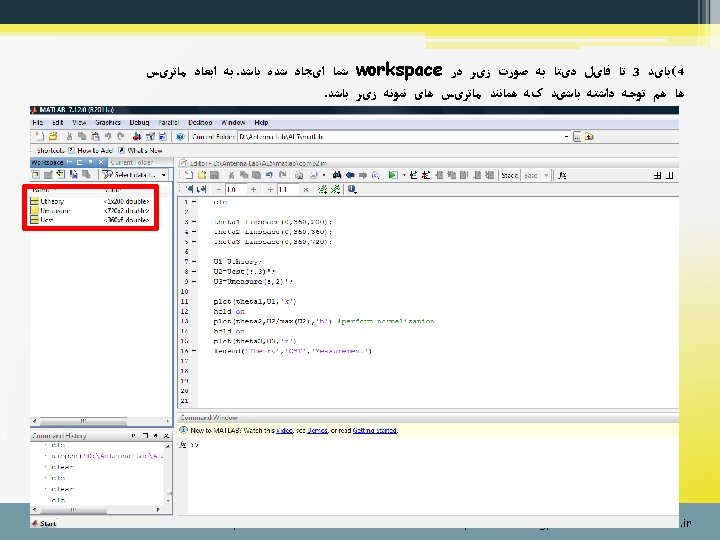Click Undo icon in Editor toolbar
The image size is (720, 540).
pyautogui.click(x=270, y=175)
